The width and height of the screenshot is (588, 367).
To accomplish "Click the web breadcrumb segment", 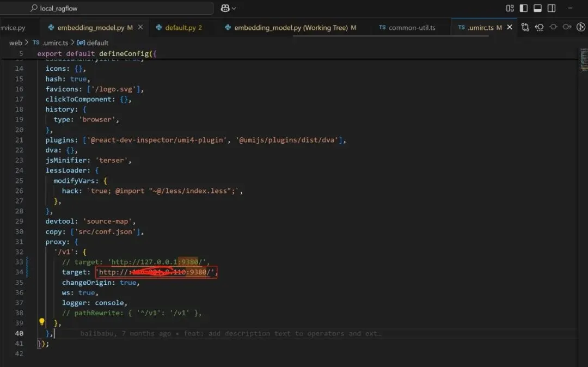I will pyautogui.click(x=15, y=42).
